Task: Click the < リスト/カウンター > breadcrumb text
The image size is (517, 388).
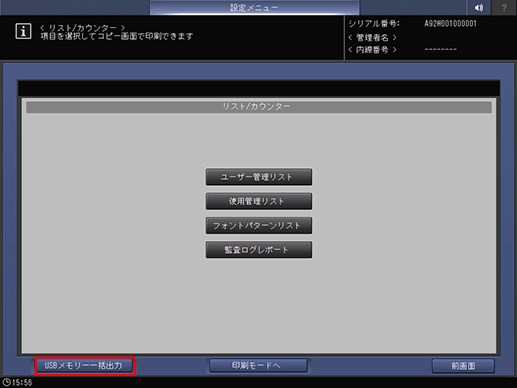Action: [x=82, y=27]
